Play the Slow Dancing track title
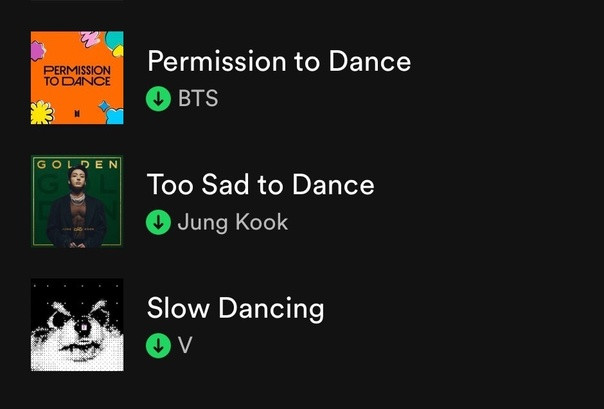Screen dimensions: 604x409 [x=235, y=309]
